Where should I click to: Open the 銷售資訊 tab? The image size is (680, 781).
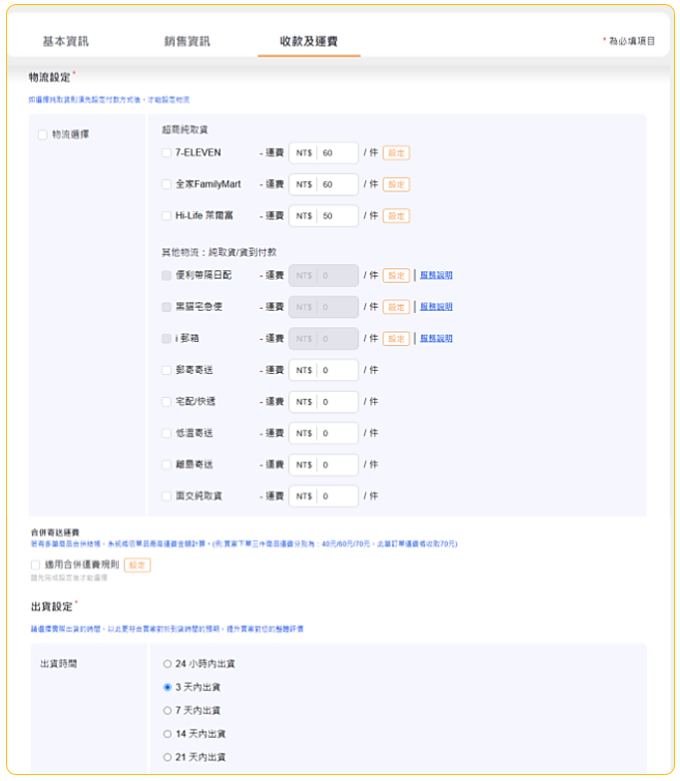pyautogui.click(x=187, y=41)
